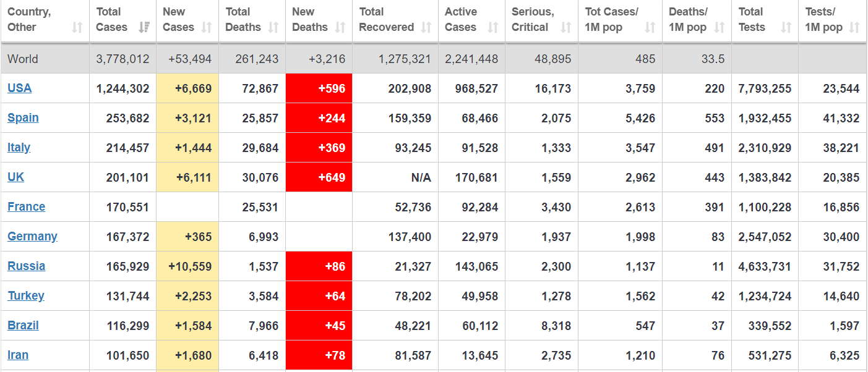
Task: Click sort icon in New Deaths header
Action: click(340, 27)
